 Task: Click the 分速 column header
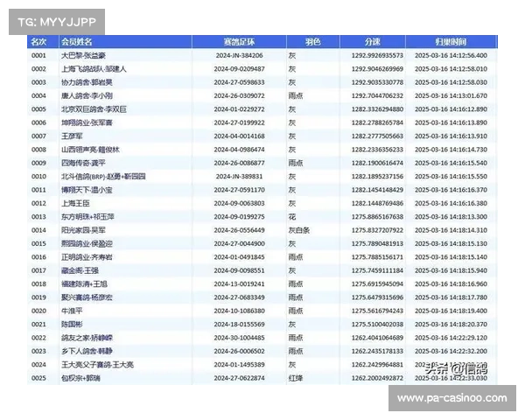(x=373, y=42)
